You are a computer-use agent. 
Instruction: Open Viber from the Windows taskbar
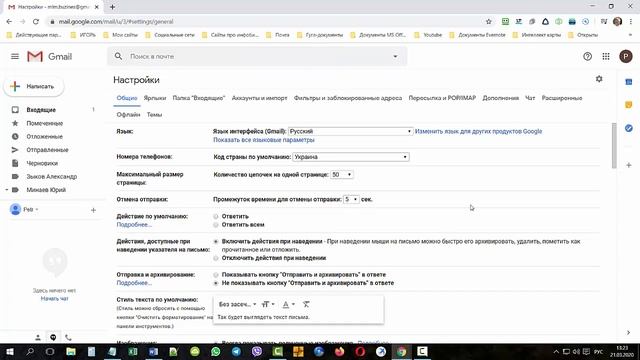(257, 351)
